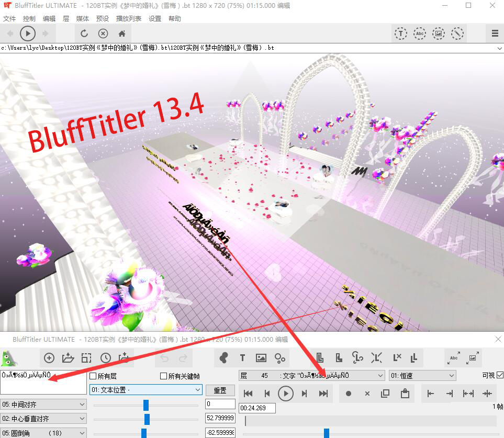Click the large play button in top toolbar
Image resolution: width=504 pixels, height=438 pixels.
pos(28,33)
